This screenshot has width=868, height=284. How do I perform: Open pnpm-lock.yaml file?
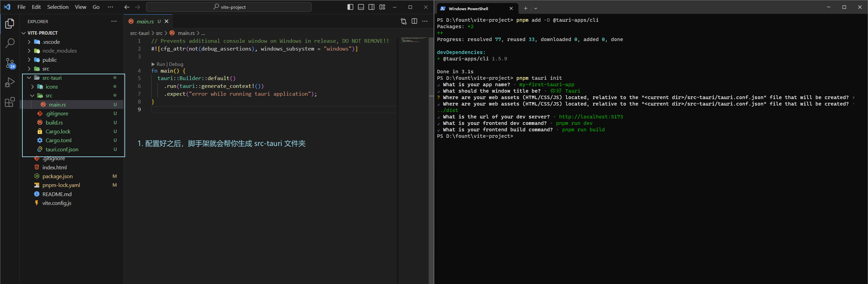72,185
